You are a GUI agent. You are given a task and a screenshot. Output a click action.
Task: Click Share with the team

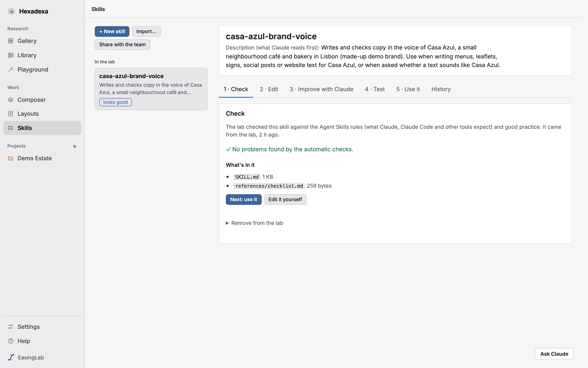point(122,45)
